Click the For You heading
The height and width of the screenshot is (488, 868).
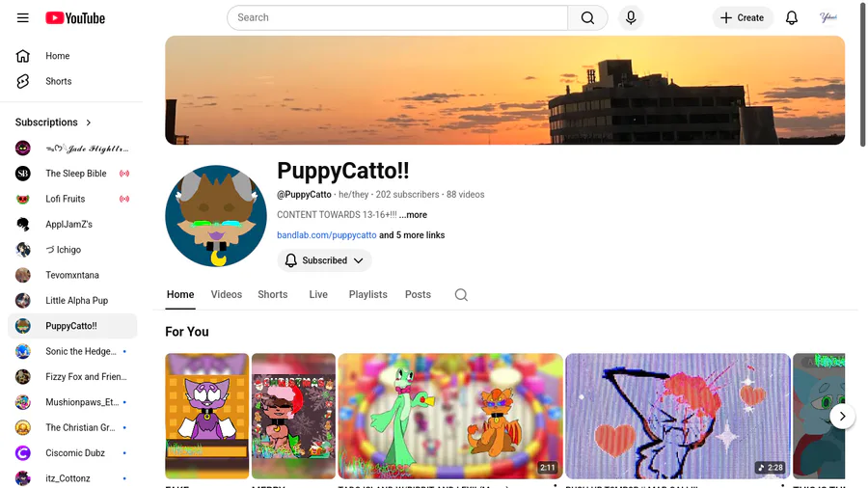pos(187,332)
